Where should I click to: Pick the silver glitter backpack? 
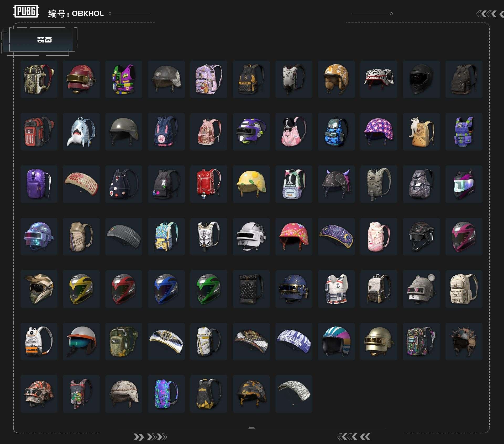tap(422, 184)
